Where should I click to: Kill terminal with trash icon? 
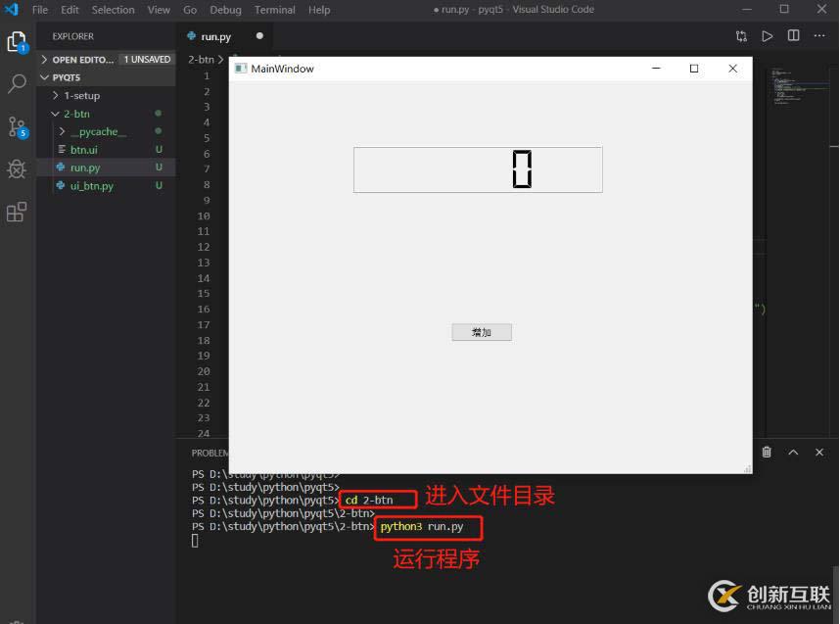pyautogui.click(x=767, y=452)
